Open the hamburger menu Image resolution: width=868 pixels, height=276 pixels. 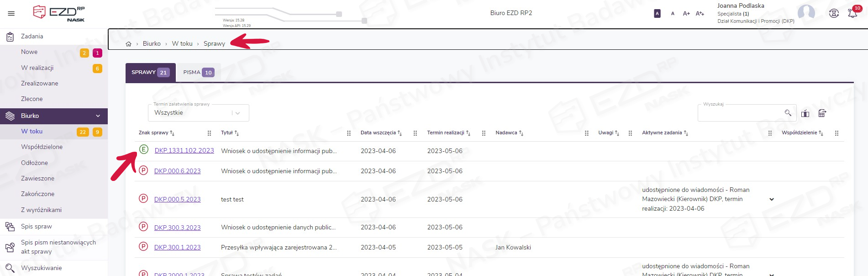[x=11, y=13]
